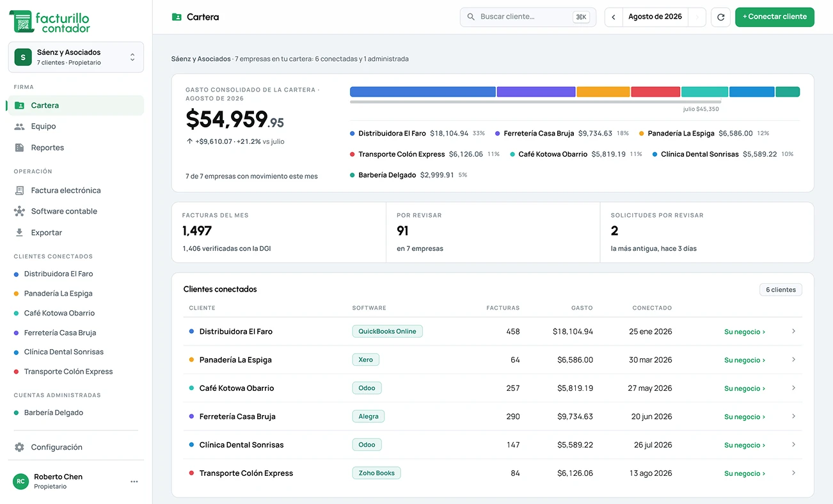Expand the Ferretería Casa Bruja row chevron
This screenshot has width=833, height=504.
pyautogui.click(x=793, y=416)
